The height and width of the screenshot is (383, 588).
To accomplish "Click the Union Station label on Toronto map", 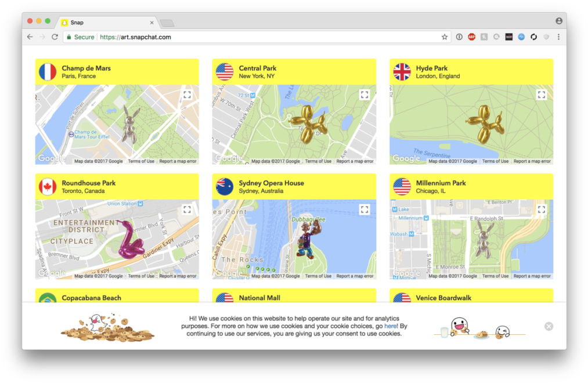I will click(x=125, y=204).
